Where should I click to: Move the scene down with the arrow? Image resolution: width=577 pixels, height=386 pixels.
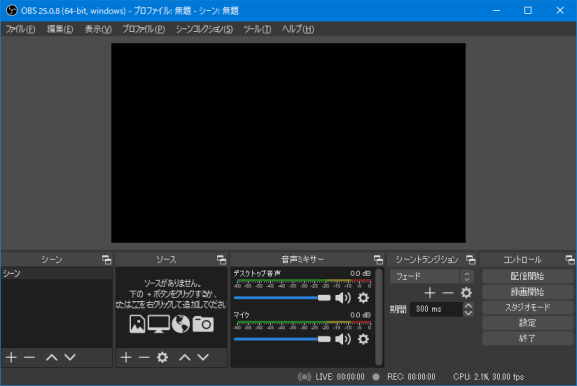(70, 357)
